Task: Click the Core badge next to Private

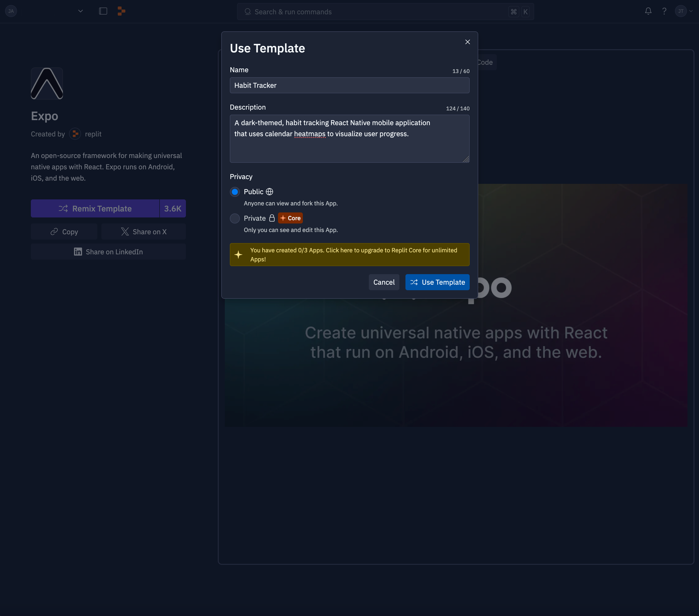Action: click(x=290, y=218)
